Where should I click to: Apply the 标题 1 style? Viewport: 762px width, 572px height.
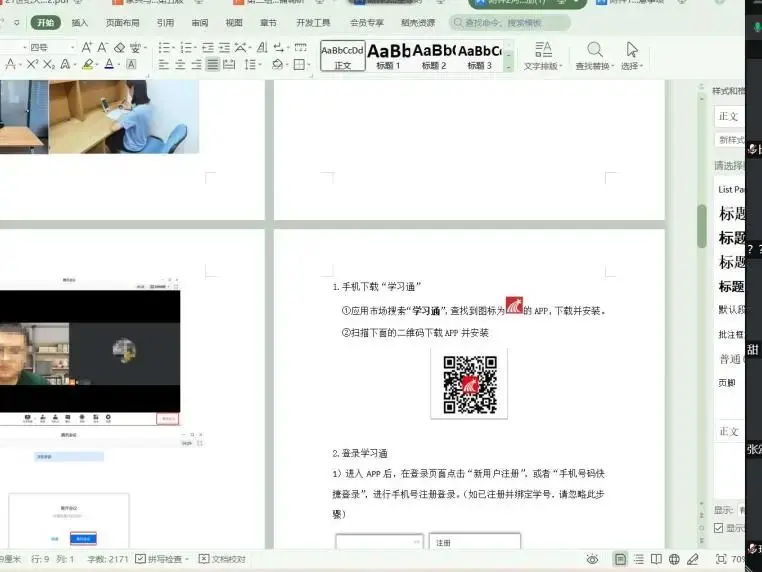tap(388, 56)
